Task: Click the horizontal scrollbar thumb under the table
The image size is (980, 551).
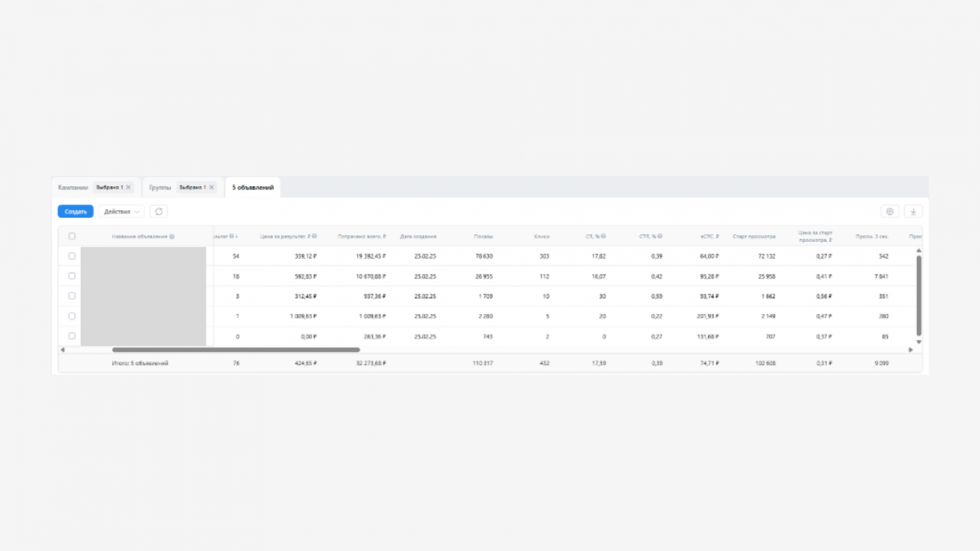Action: pyautogui.click(x=236, y=350)
